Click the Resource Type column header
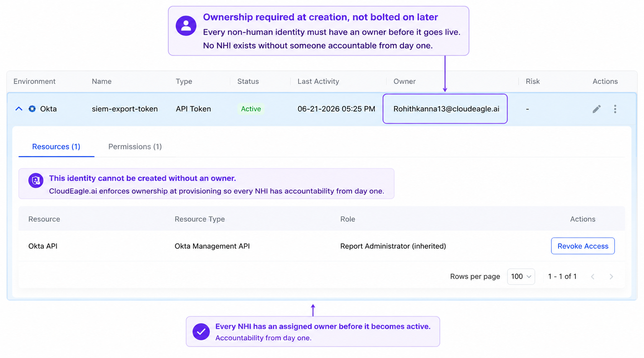 tap(199, 219)
